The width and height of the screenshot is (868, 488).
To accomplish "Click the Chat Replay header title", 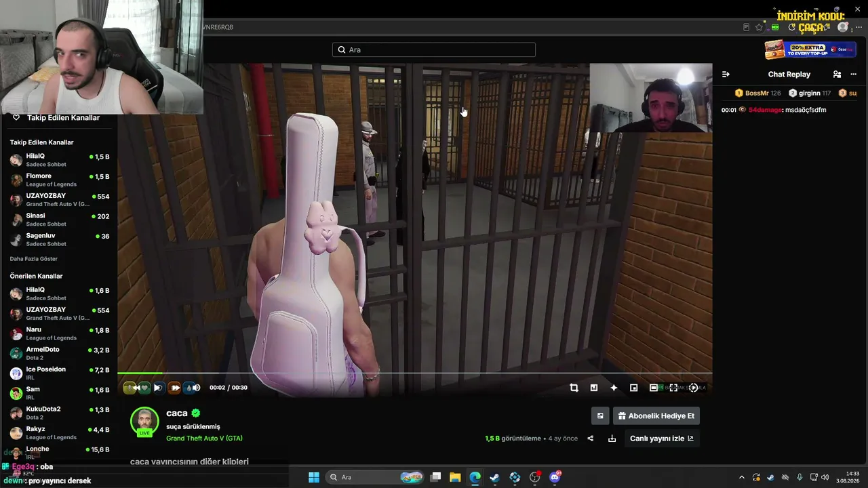I will point(789,75).
